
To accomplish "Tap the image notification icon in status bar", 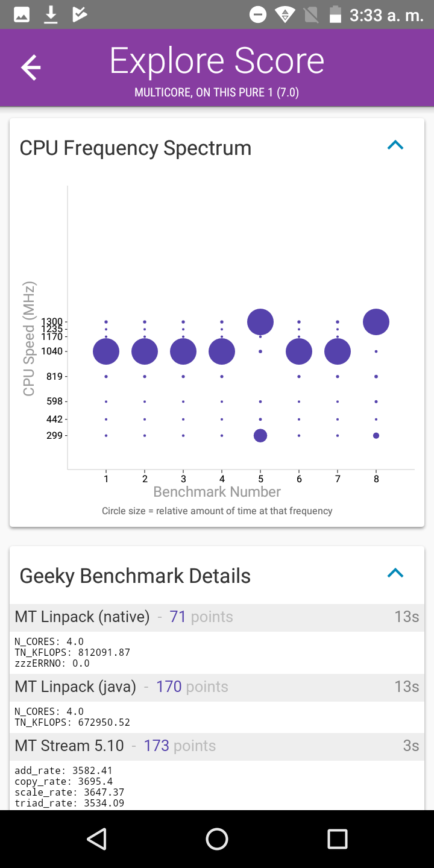I will click(x=22, y=14).
